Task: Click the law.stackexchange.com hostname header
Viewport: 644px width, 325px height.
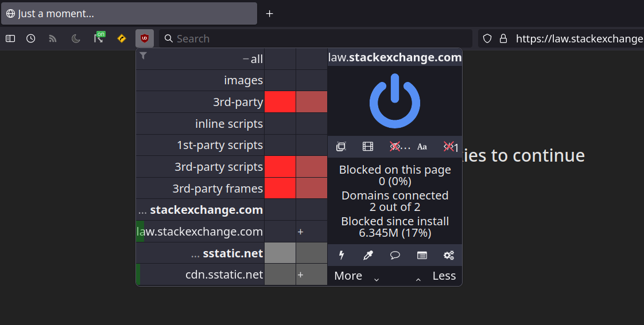Action: 395,57
